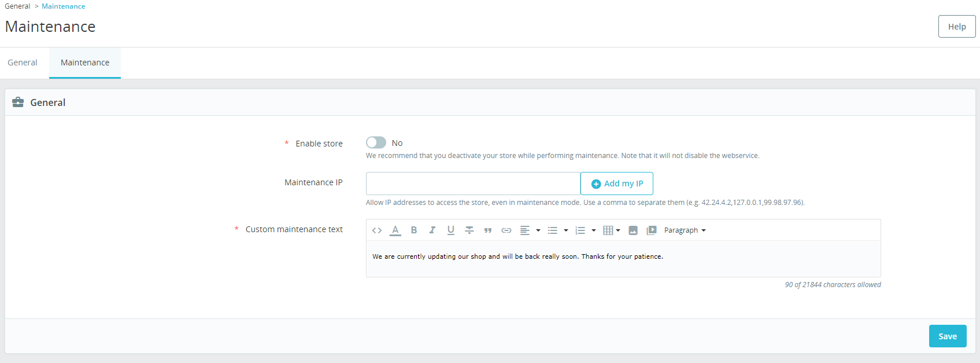Open the Paragraph format dropdown
The width and height of the screenshot is (980, 363).
(x=685, y=230)
